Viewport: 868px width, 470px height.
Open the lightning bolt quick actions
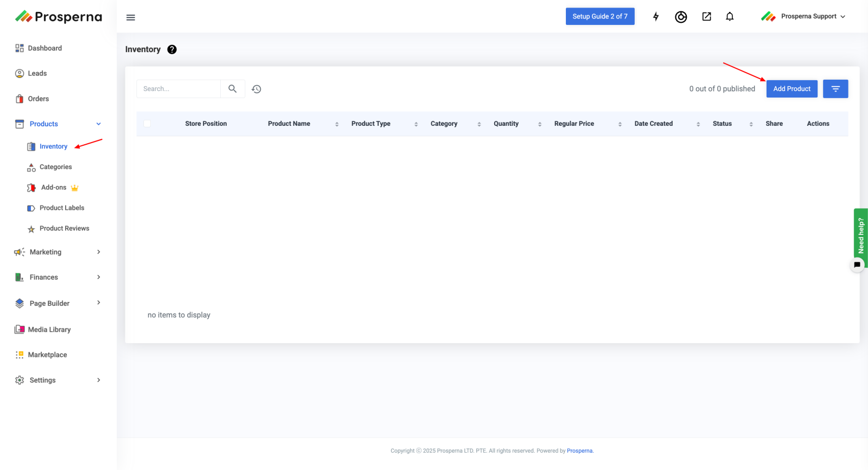(x=656, y=17)
